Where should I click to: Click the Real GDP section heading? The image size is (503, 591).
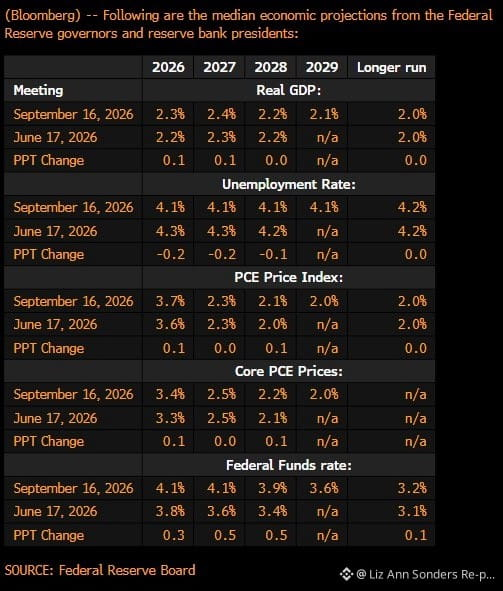[289, 90]
